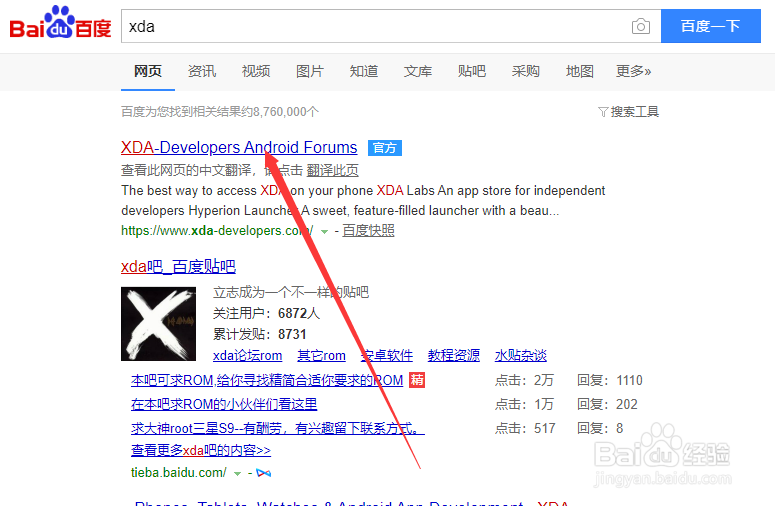The width and height of the screenshot is (775, 506).
Task: Click the text 点击: 517
Action: tap(525, 428)
